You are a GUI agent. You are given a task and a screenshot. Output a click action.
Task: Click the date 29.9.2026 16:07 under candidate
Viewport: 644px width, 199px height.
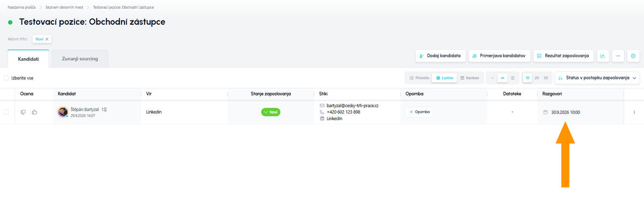click(83, 115)
